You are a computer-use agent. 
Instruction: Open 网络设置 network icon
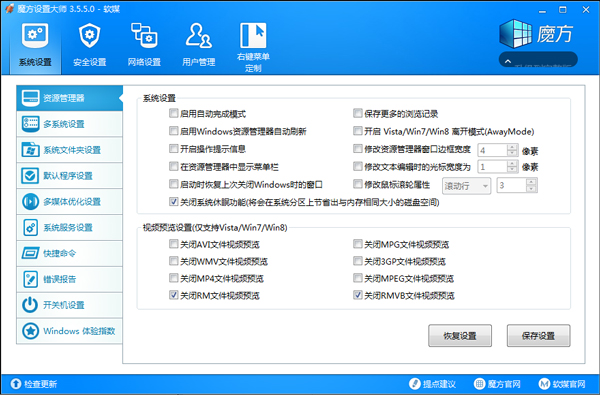point(144,36)
